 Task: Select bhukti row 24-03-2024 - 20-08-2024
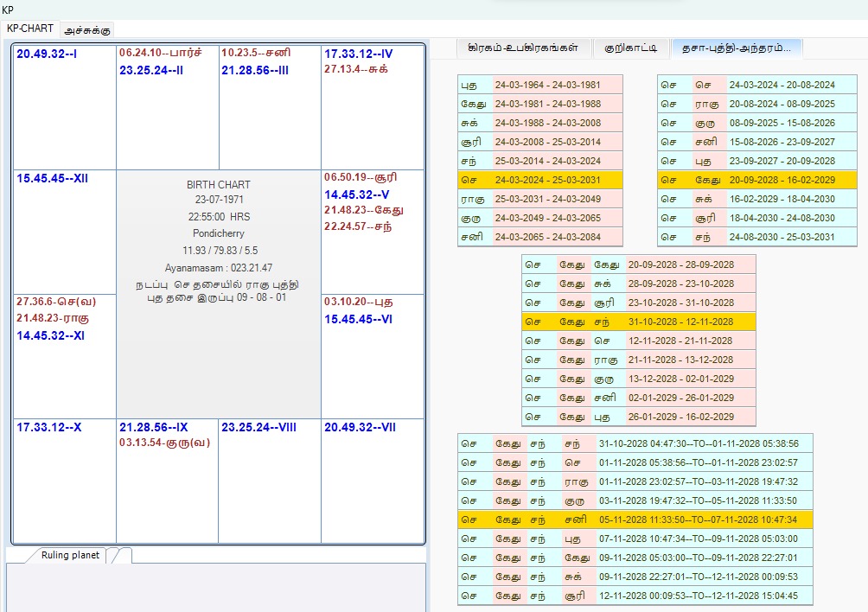click(757, 85)
